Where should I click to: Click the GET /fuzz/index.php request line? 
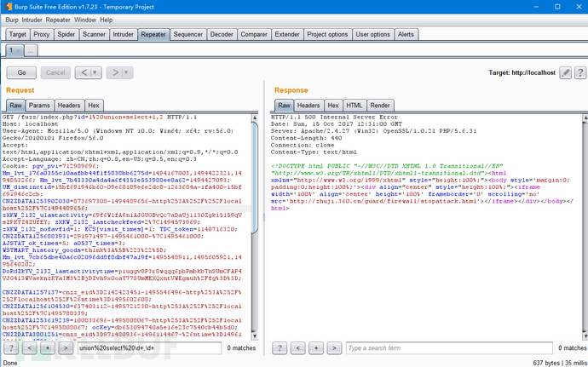tap(100, 118)
